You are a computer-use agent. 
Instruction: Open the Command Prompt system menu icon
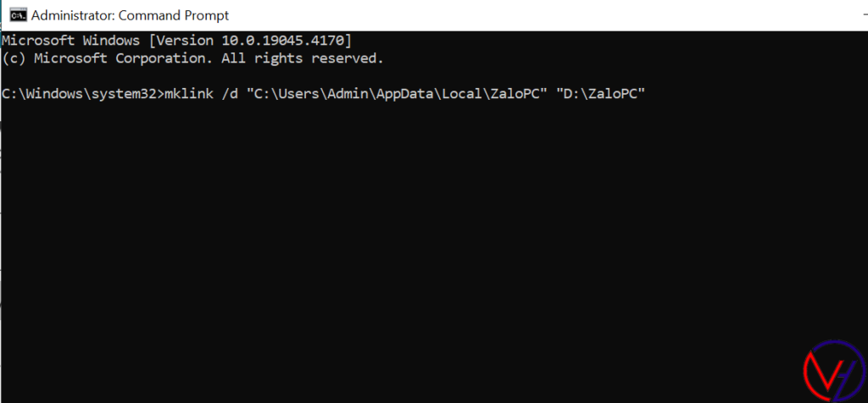[x=14, y=15]
